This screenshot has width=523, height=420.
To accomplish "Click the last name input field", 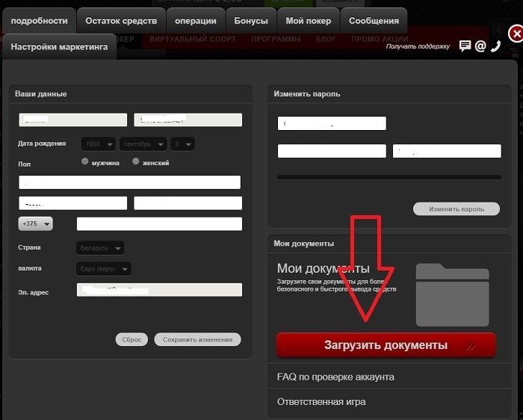I will (188, 120).
